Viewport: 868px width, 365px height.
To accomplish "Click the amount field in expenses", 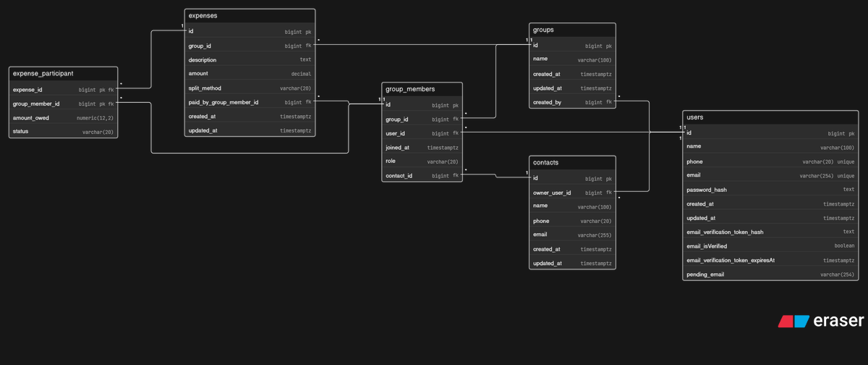I will [250, 74].
